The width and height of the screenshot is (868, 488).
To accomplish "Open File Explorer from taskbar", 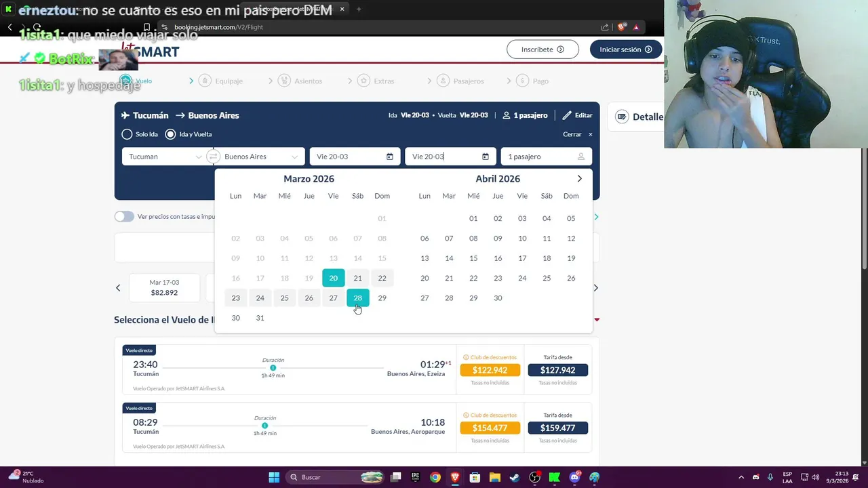I will [x=494, y=477].
